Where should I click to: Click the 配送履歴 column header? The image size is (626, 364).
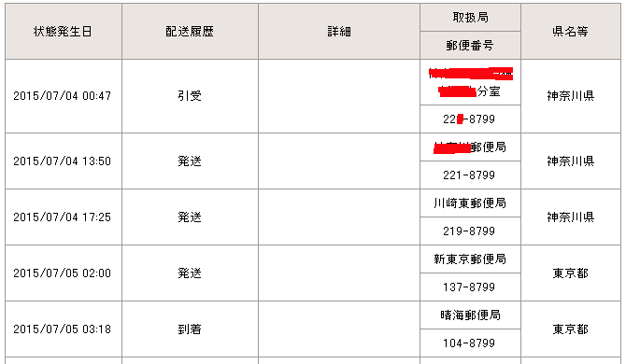pos(190,32)
